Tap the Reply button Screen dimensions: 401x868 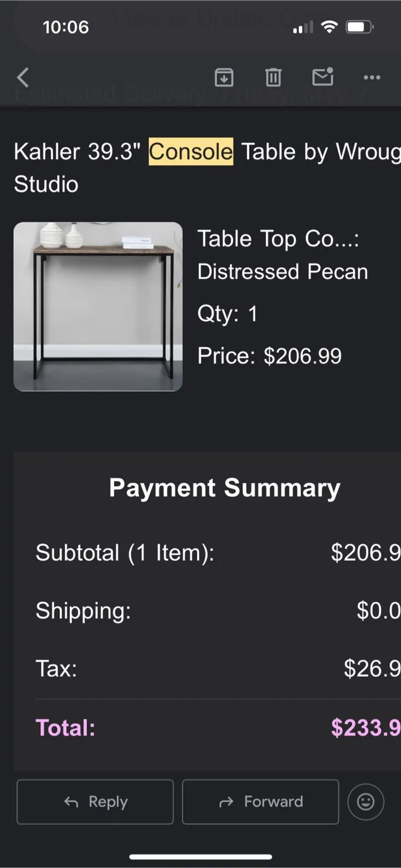pyautogui.click(x=95, y=802)
